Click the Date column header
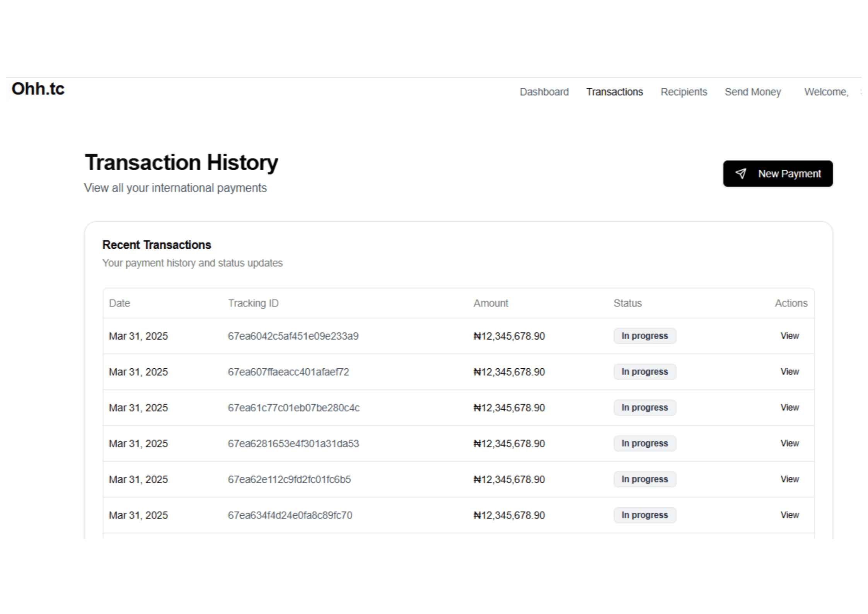The width and height of the screenshot is (868, 614). [x=119, y=303]
